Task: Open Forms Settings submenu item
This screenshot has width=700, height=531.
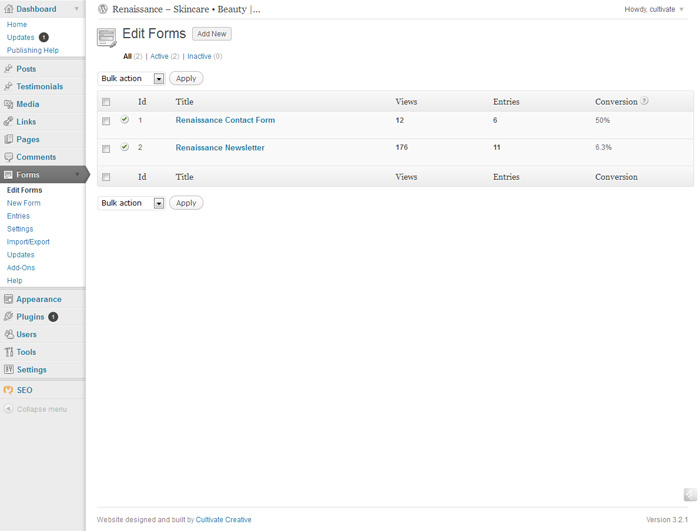Action: point(20,229)
